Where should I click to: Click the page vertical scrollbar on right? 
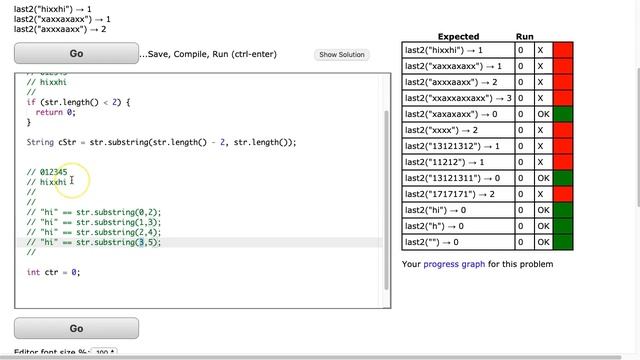coord(638,137)
